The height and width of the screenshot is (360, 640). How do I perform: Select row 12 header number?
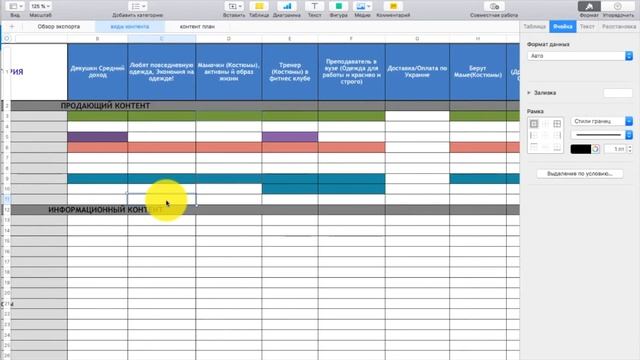coord(7,210)
